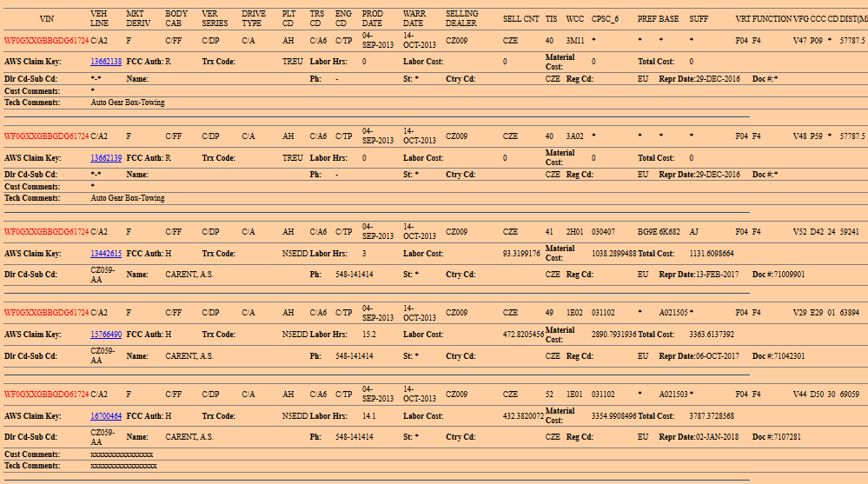Open AWS claim key 15766490
Viewport: 868px width, 484px height.
[106, 335]
